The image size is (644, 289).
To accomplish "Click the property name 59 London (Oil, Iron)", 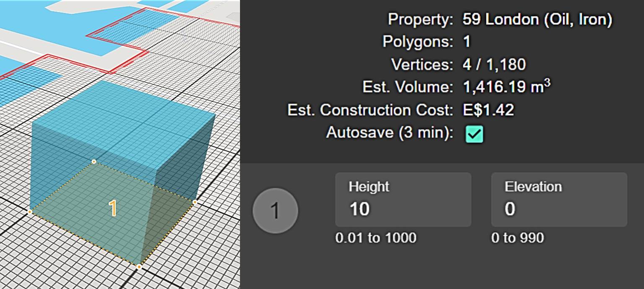I will point(537,19).
